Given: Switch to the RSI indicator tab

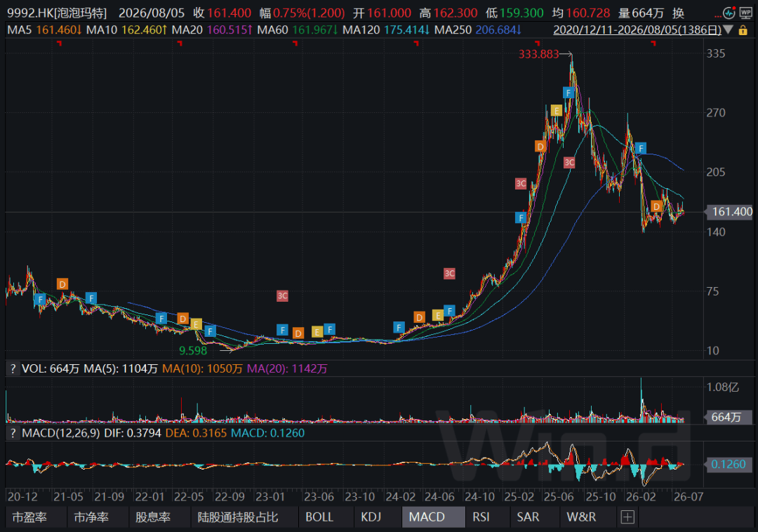Looking at the screenshot, I should (x=481, y=517).
